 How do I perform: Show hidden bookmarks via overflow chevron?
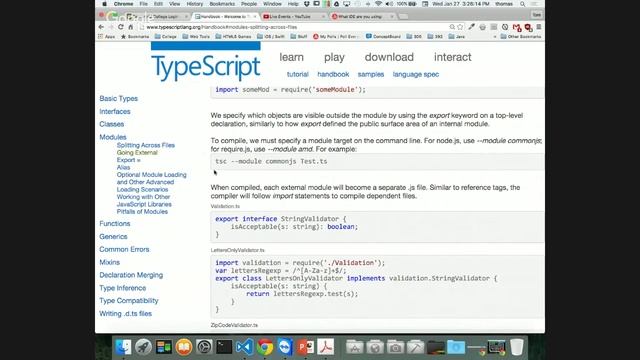click(495, 36)
